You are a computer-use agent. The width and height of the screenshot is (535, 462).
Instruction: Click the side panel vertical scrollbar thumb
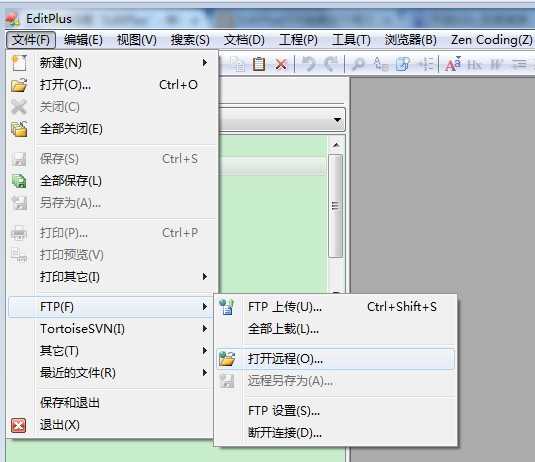(x=336, y=206)
